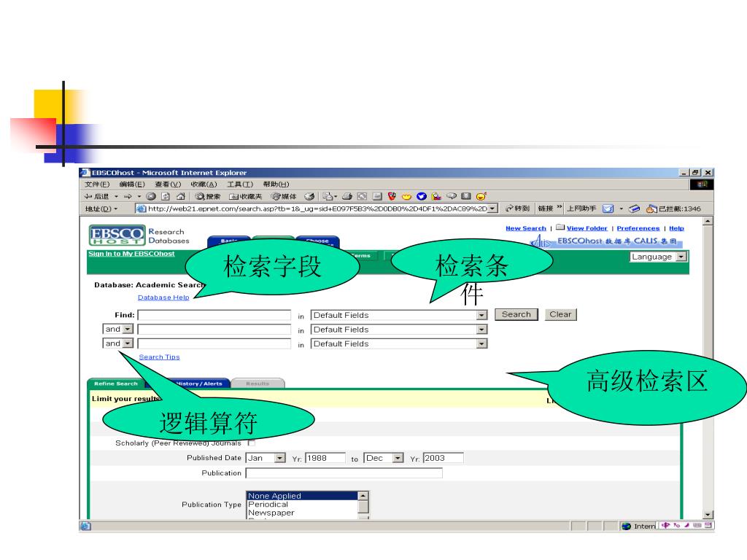
Task: Click the Mail icon in IE toolbar
Action: (x=329, y=196)
